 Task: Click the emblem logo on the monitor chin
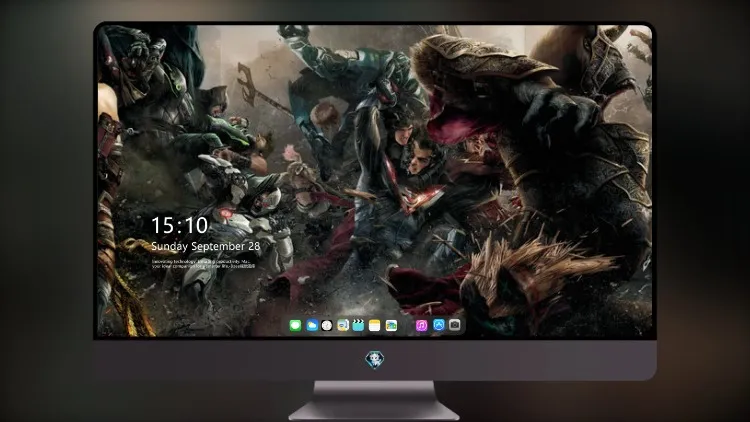coord(375,360)
